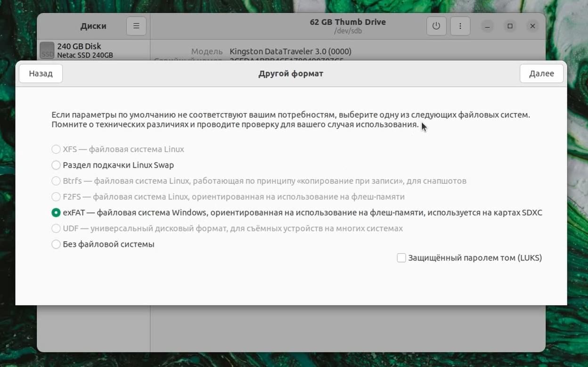Image resolution: width=588 pixels, height=367 pixels.
Task: Maximize the Disks window
Action: (x=510, y=26)
